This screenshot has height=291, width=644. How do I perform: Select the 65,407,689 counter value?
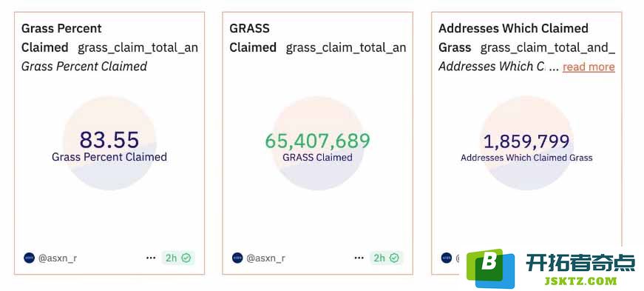317,141
